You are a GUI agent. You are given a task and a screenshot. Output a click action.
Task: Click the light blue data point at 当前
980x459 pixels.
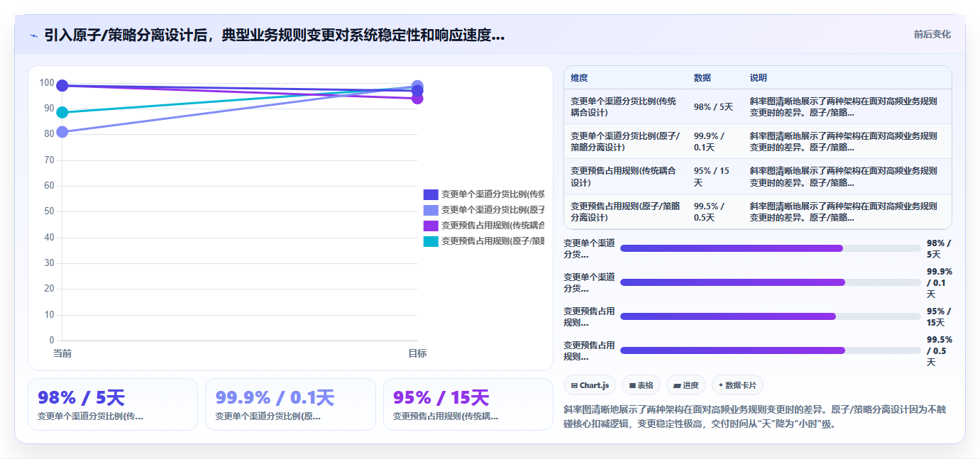point(62,132)
